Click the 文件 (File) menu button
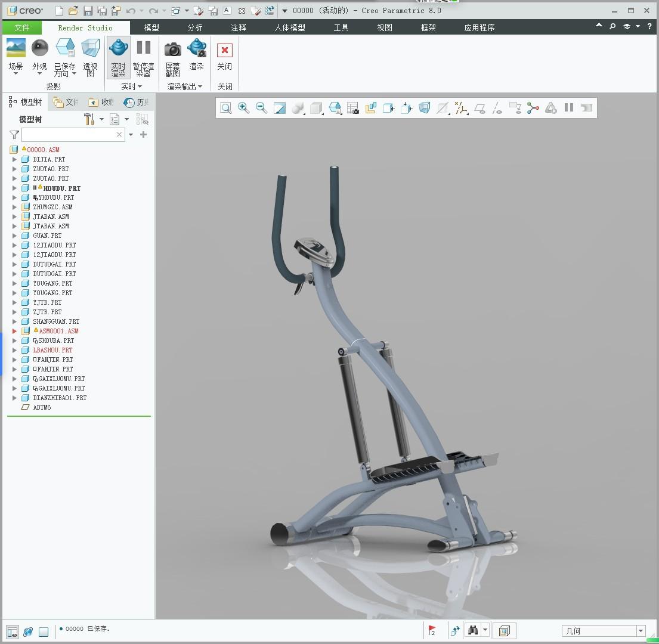The width and height of the screenshot is (659, 644). point(21,27)
